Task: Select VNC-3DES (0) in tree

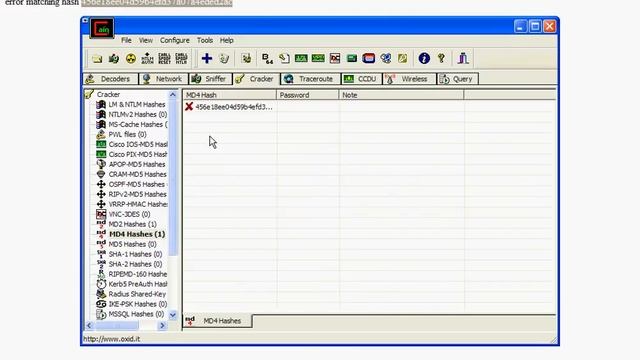Action: tap(129, 214)
